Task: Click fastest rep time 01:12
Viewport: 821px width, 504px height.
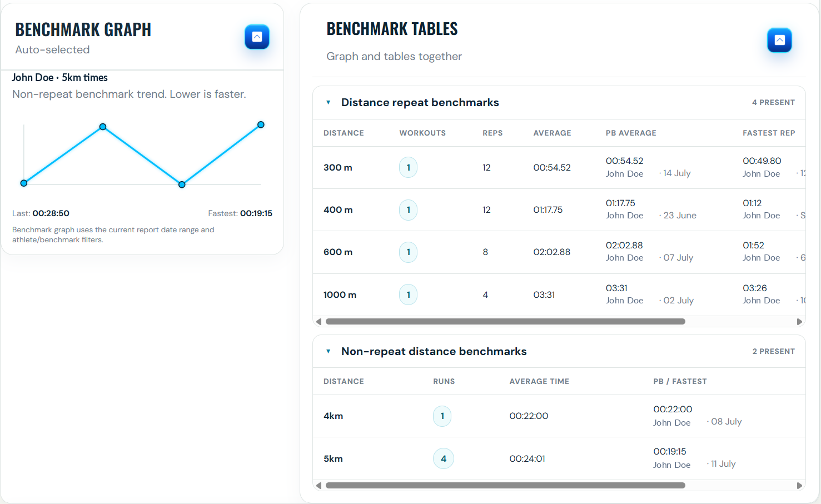Action: click(752, 203)
